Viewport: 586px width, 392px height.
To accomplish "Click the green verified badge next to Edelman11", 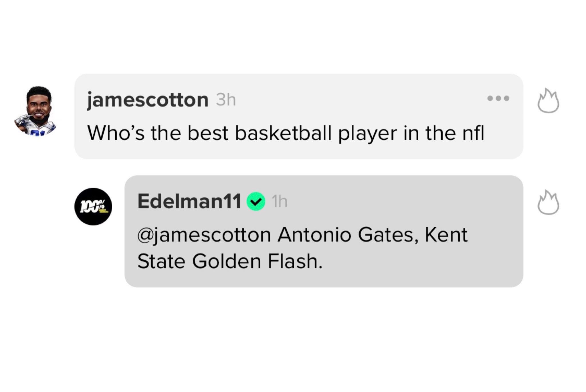I will [x=256, y=202].
